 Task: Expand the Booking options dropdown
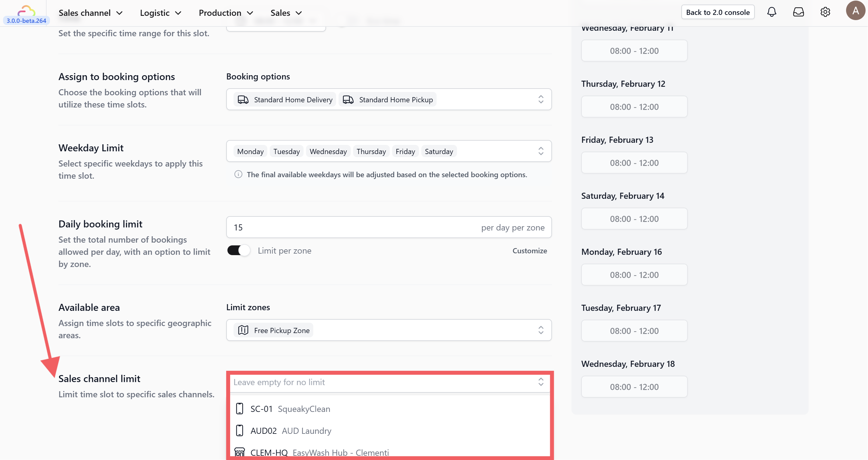(x=540, y=100)
